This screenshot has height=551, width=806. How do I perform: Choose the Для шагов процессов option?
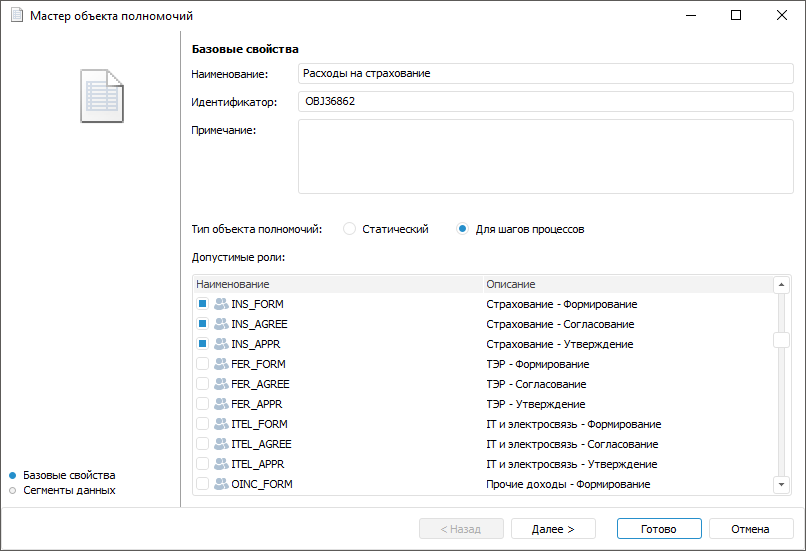point(463,229)
